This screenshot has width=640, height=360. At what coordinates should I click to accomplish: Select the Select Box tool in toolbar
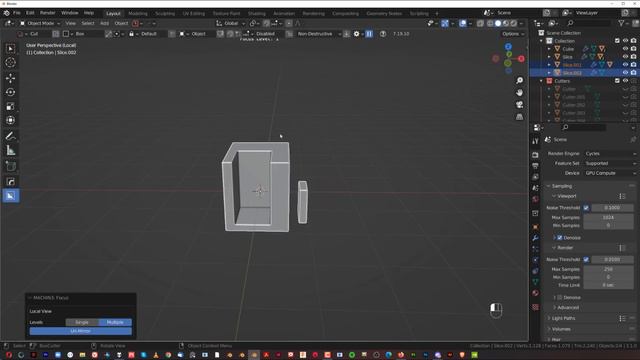click(11, 49)
